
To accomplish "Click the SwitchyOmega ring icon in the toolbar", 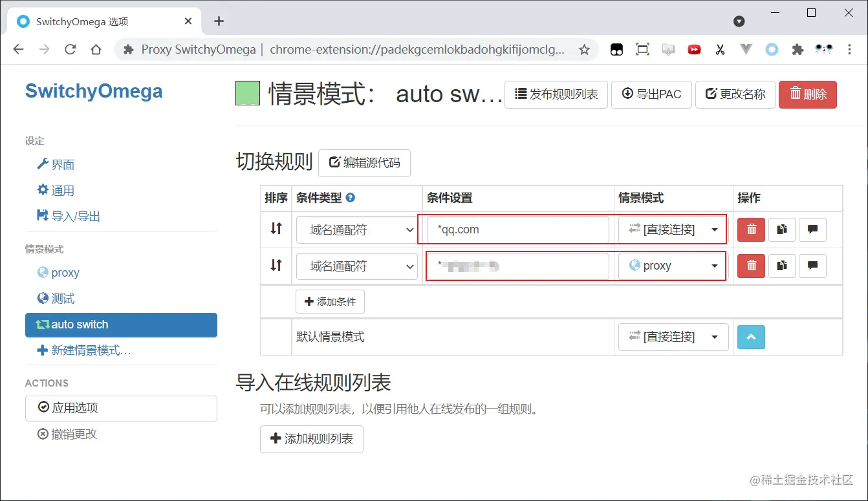I will (772, 50).
